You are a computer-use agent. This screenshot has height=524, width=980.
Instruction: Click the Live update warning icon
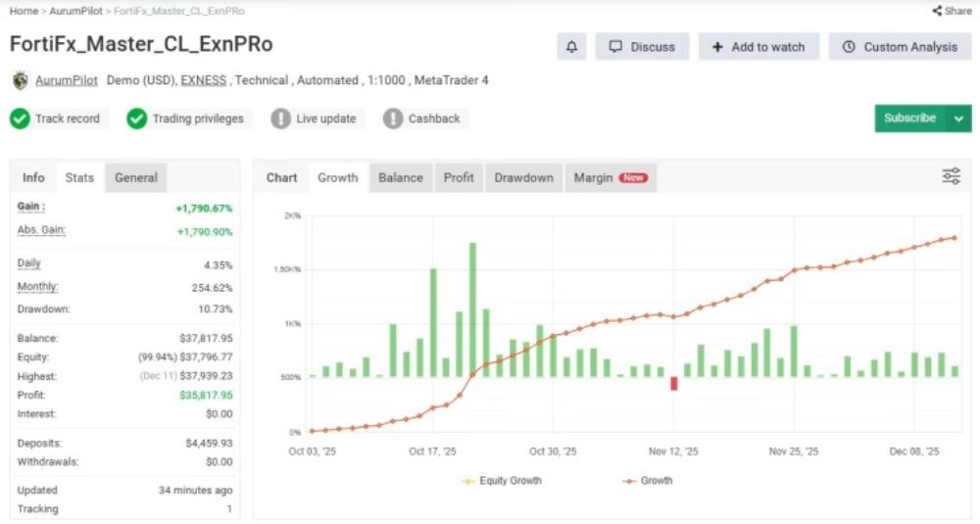(x=281, y=119)
